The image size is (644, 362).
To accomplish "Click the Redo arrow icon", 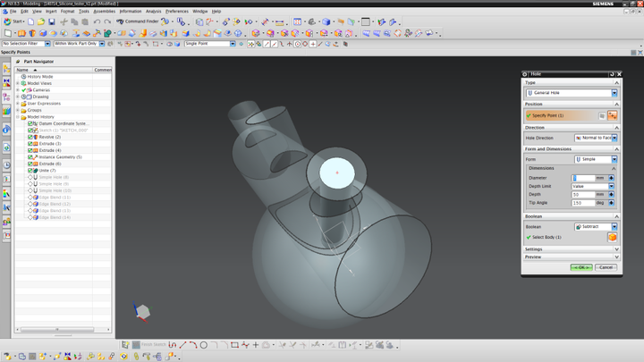I will pyautogui.click(x=107, y=21).
